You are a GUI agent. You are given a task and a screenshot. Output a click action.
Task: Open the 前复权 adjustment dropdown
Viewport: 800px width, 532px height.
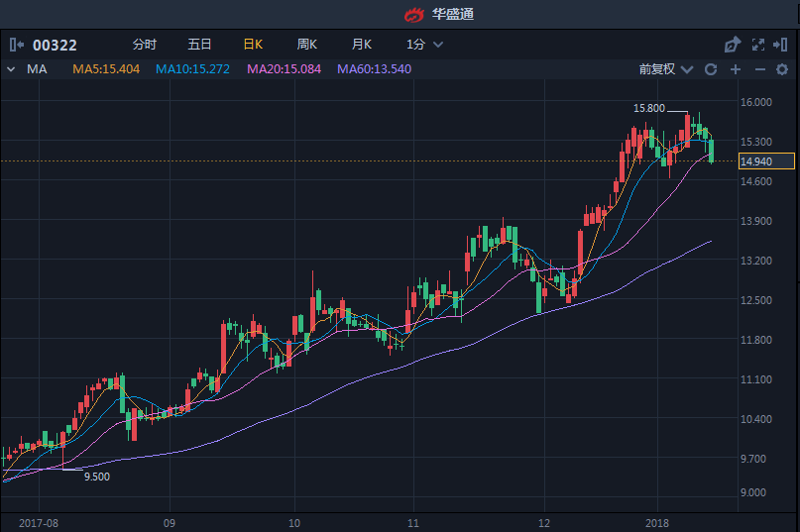pyautogui.click(x=664, y=69)
